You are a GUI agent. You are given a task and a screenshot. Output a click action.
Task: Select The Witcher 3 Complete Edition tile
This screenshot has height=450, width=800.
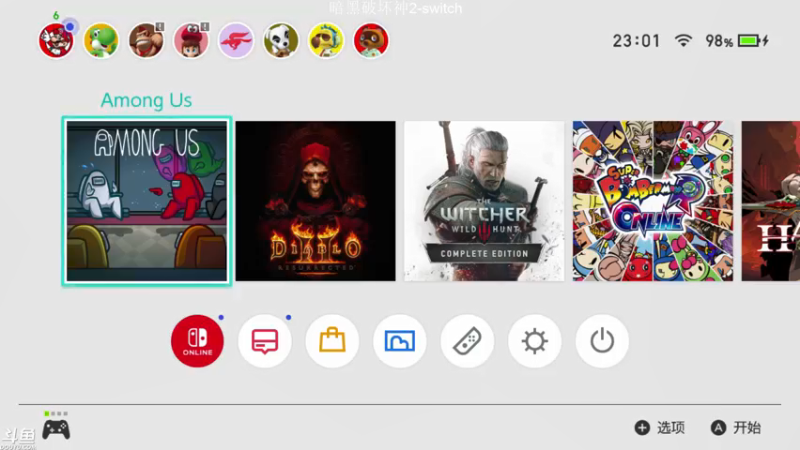click(484, 201)
